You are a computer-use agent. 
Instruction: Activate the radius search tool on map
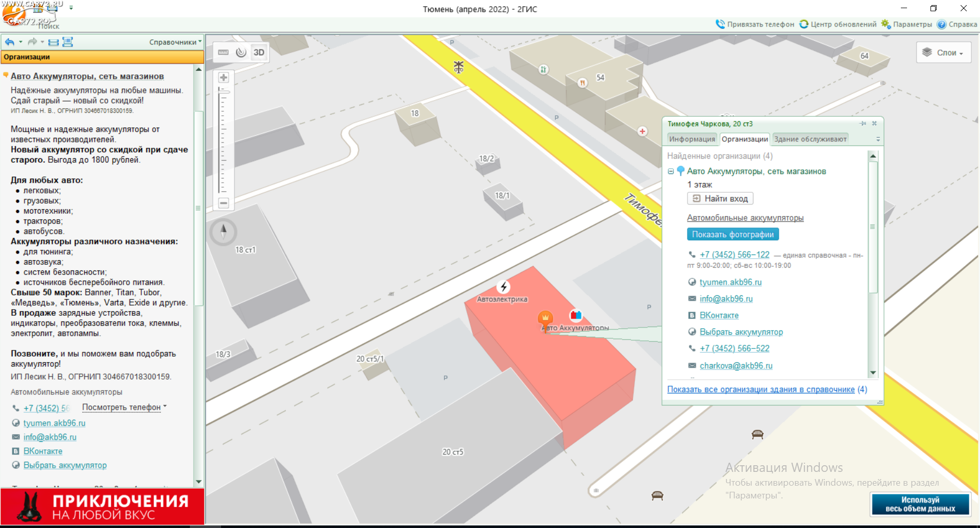[241, 53]
